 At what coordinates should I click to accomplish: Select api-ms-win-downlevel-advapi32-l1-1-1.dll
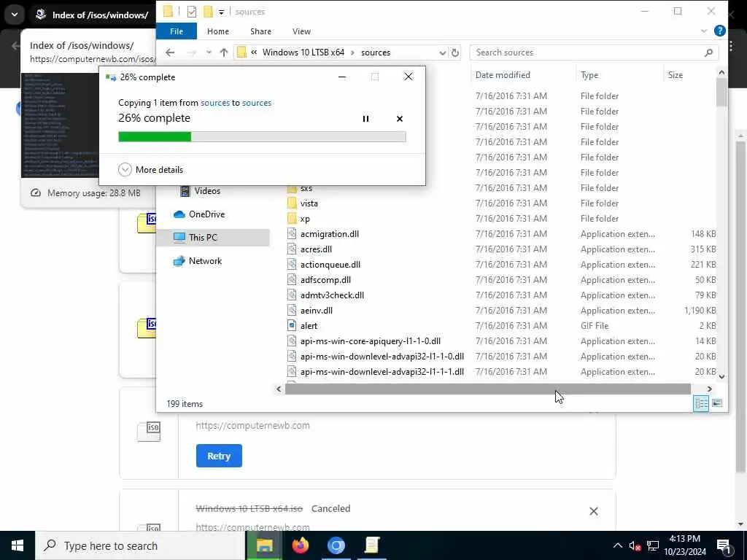[x=382, y=371]
